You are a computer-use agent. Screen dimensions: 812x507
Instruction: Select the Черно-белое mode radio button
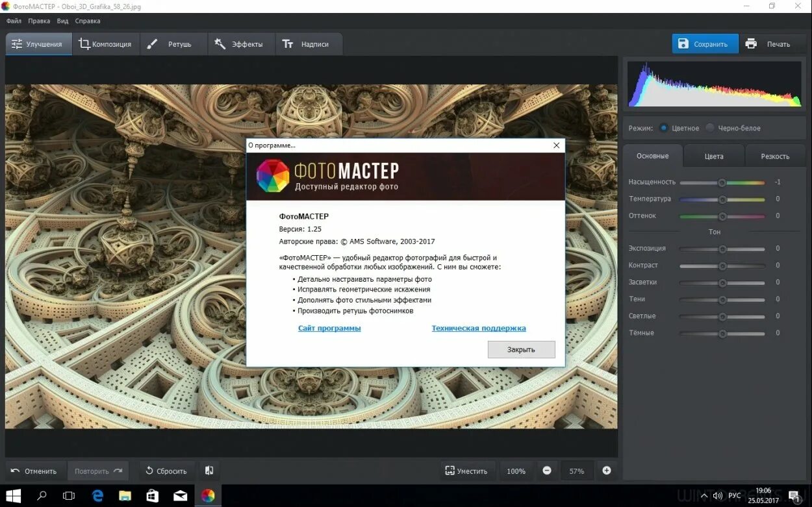point(710,128)
